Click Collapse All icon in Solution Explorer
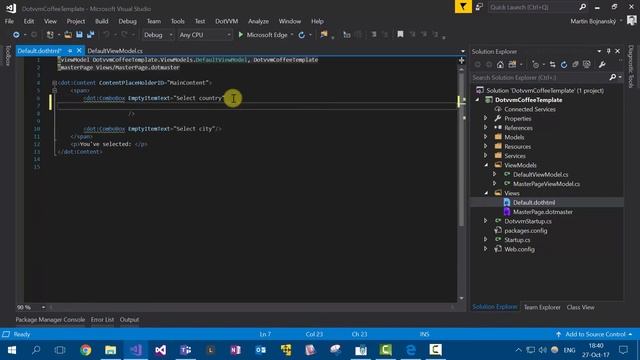 tap(575, 64)
